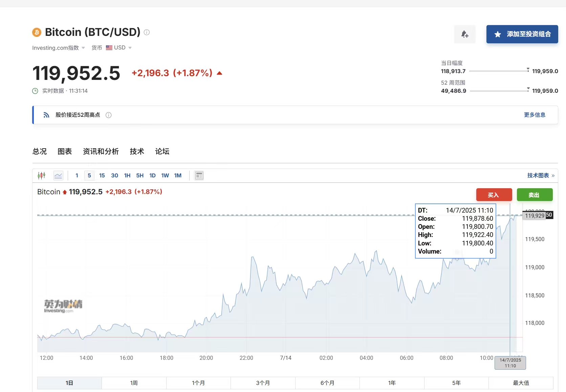Screen dimensions: 566x392
Task: Add Bitcoin to portfolio (添加至投资组合)
Action: pos(522,34)
